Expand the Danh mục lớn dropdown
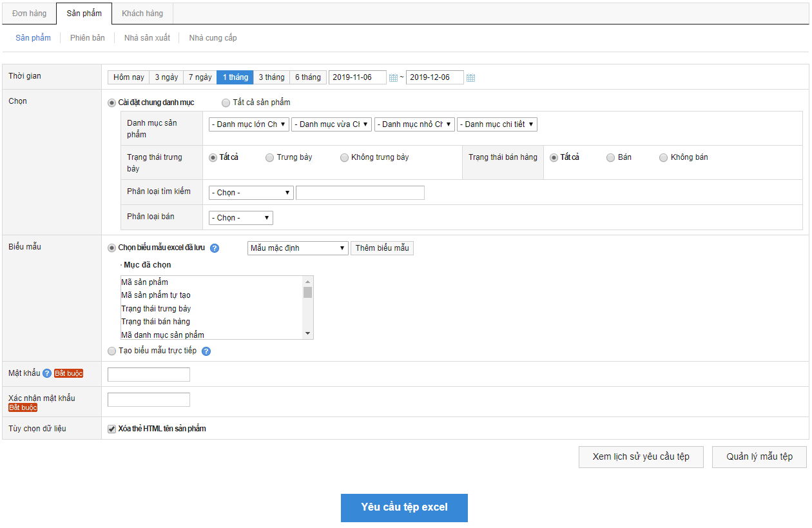 (249, 124)
